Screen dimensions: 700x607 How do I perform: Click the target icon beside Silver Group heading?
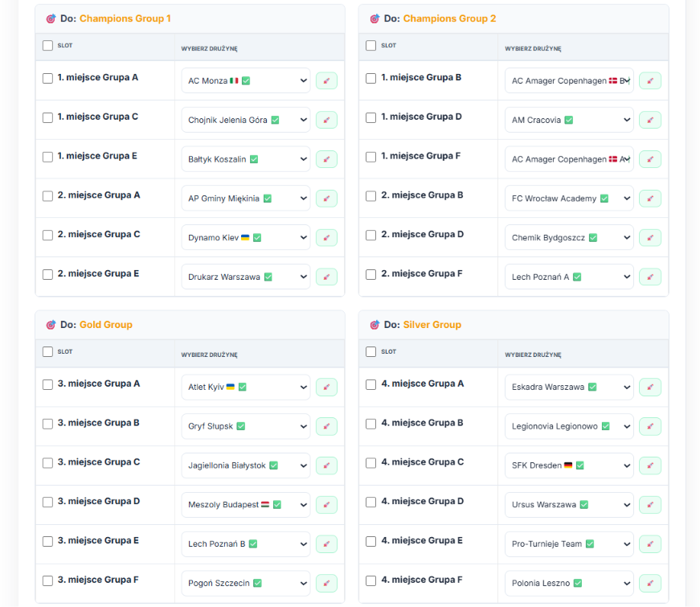coord(375,325)
